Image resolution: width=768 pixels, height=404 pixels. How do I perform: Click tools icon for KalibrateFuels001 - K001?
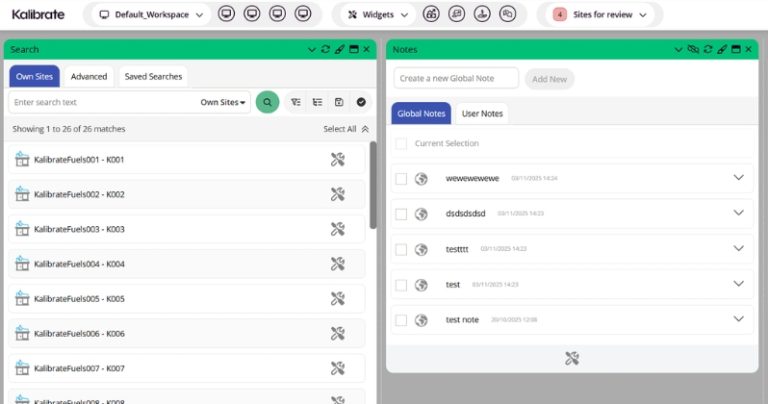coord(337,159)
